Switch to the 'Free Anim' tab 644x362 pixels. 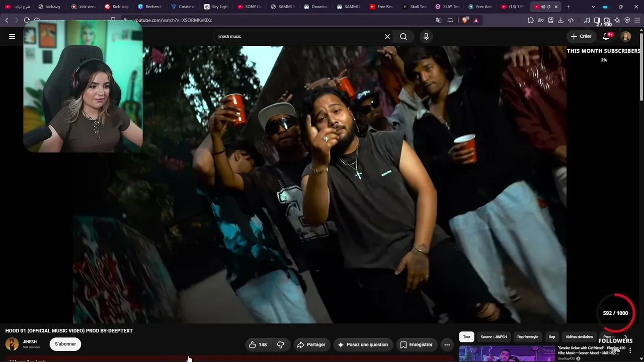(480, 7)
